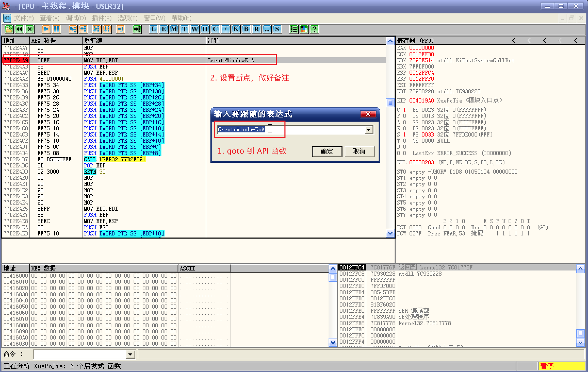Pause program execution
This screenshot has height=372, width=588.
[x=56, y=29]
